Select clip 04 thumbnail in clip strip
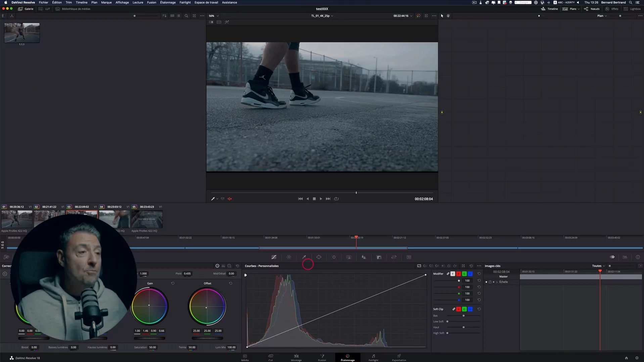The height and width of the screenshot is (362, 644). (114, 219)
